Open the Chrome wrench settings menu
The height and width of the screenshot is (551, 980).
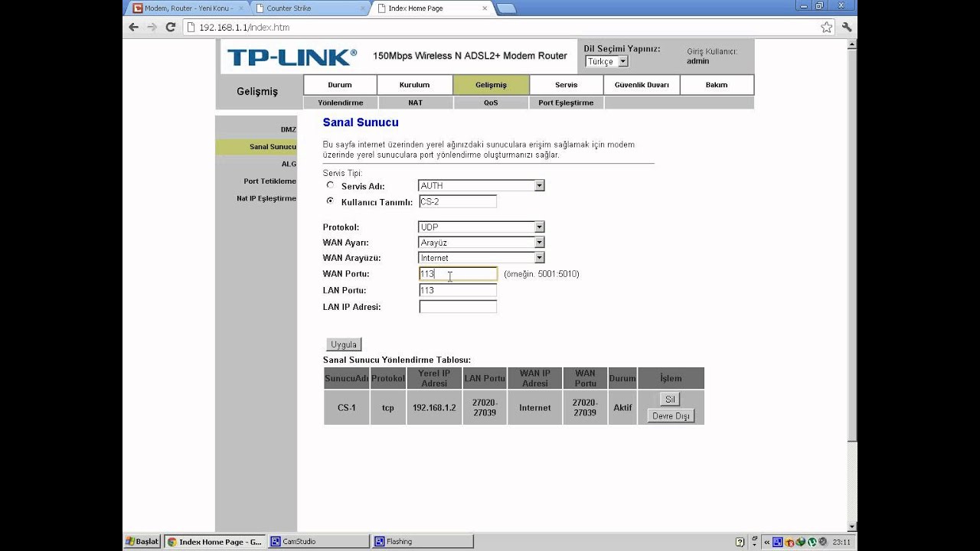click(846, 27)
